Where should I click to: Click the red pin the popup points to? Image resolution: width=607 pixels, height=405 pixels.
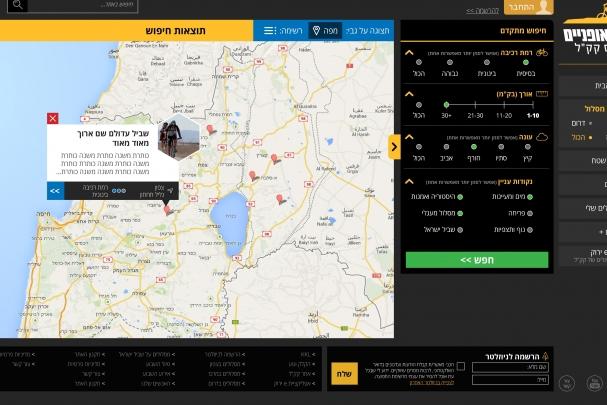[168, 210]
